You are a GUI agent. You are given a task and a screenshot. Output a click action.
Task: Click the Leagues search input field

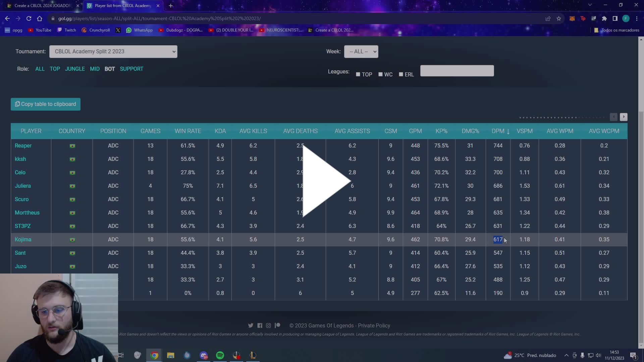pyautogui.click(x=457, y=71)
